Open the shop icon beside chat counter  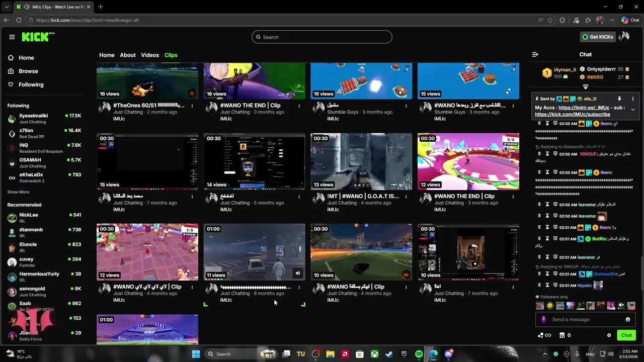[562, 335]
